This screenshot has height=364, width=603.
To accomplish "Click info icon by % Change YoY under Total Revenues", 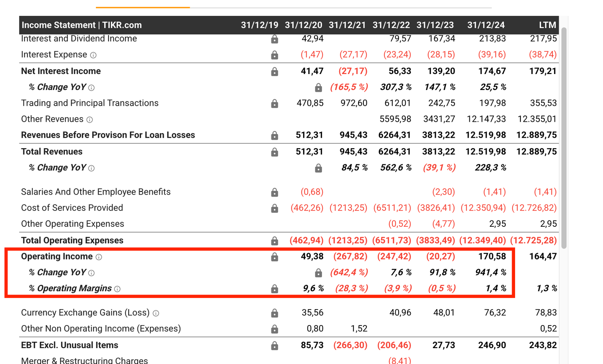I will click(91, 168).
